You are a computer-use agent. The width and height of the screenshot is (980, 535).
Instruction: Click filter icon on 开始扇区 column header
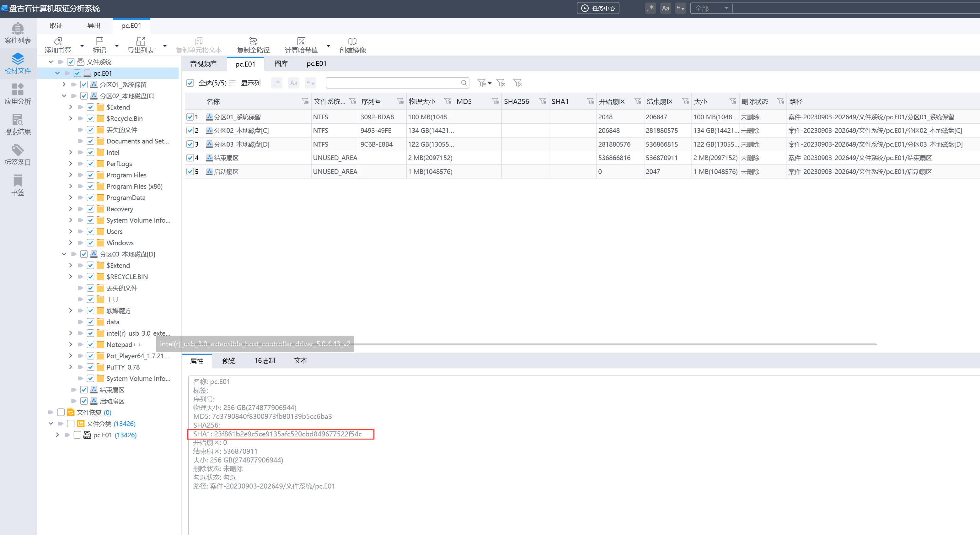[x=638, y=101]
